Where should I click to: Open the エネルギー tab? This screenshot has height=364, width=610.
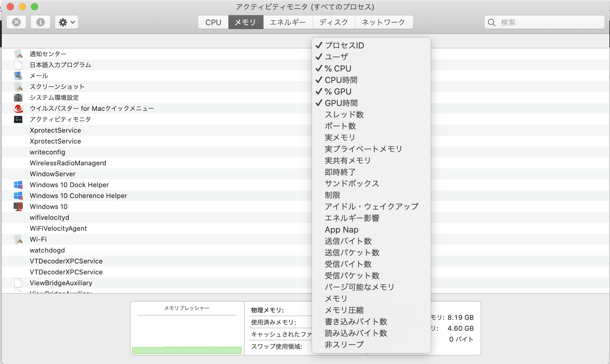[x=288, y=22]
